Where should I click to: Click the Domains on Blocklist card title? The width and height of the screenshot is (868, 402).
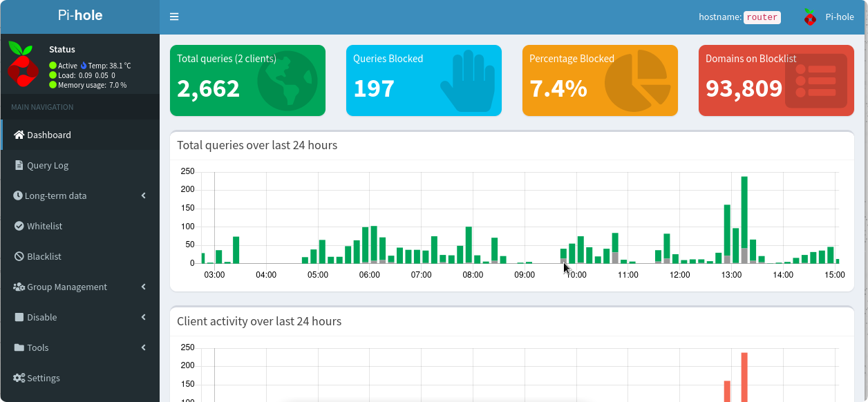[751, 59]
